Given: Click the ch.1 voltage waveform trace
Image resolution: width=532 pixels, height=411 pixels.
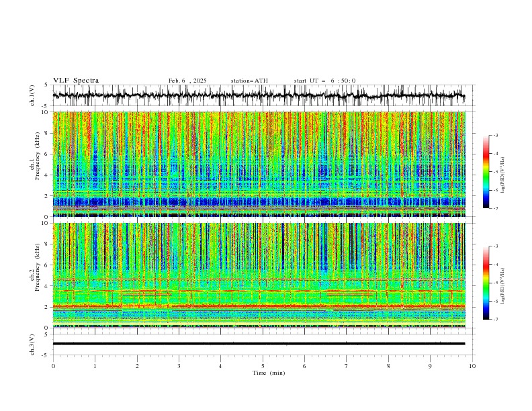Looking at the screenshot, I should (259, 95).
